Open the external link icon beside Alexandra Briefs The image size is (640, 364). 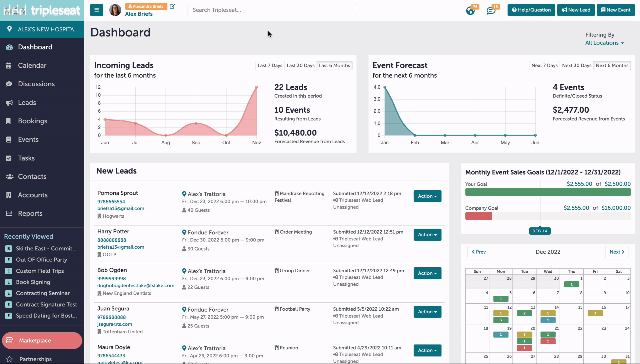coord(172,6)
